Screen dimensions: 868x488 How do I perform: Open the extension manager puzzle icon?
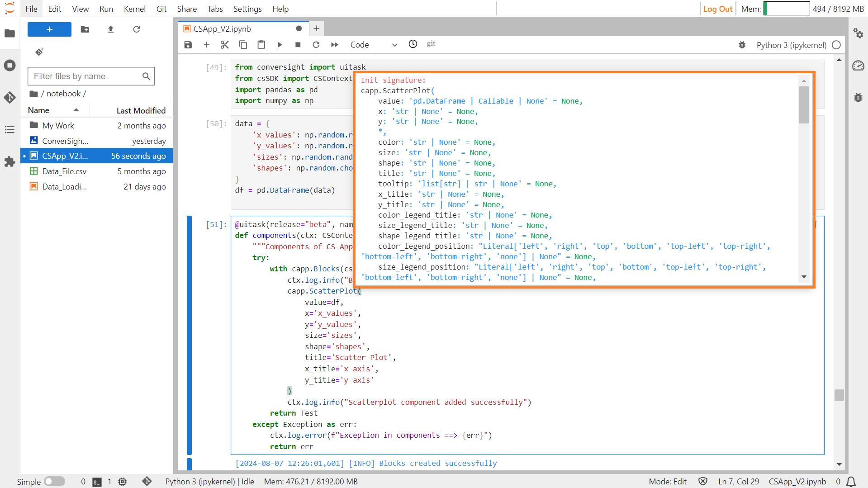tap(9, 162)
